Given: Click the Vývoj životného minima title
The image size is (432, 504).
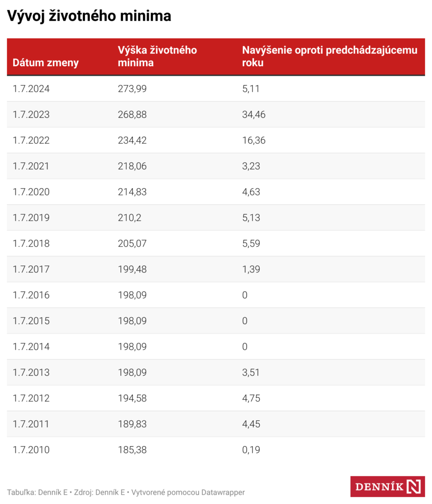Looking at the screenshot, I should tap(89, 16).
